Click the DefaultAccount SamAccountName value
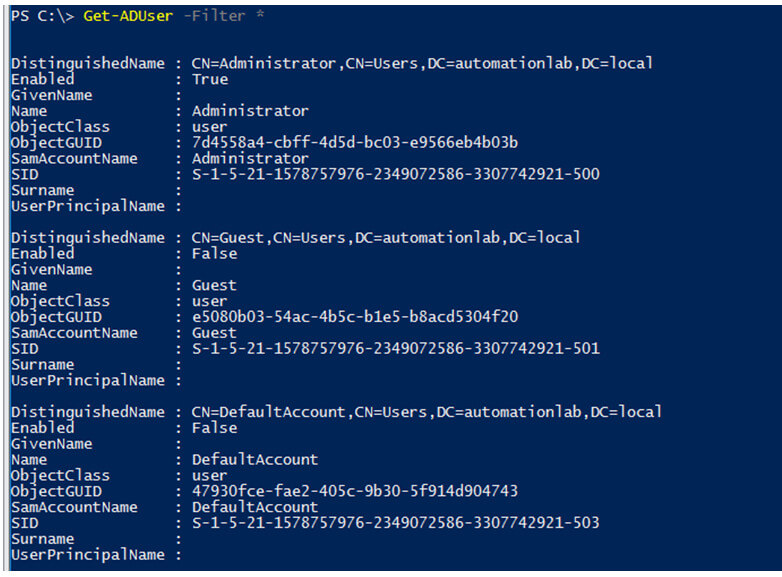782x577 pixels. [255, 507]
